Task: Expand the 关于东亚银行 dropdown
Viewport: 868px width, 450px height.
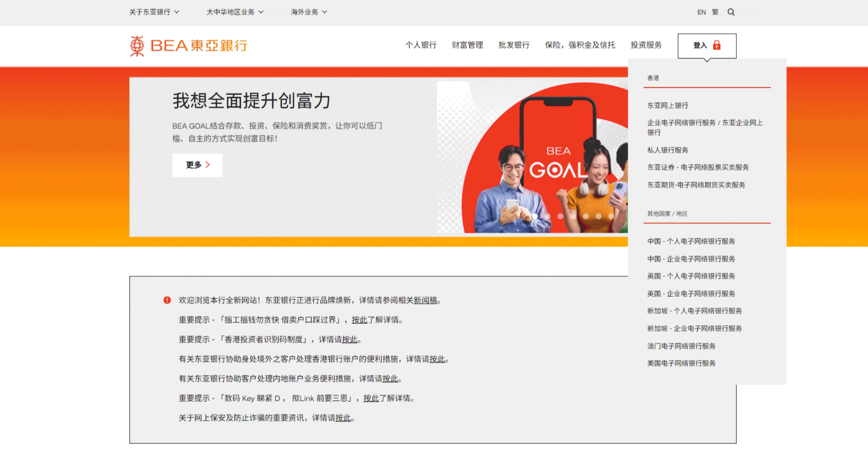Action: click(x=154, y=12)
